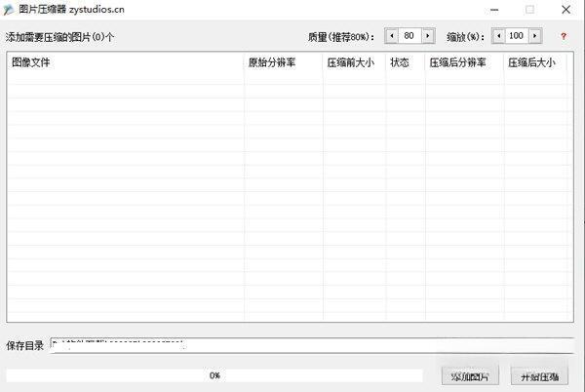
Task: Click the 质量(推荐80%) label
Action: [341, 37]
